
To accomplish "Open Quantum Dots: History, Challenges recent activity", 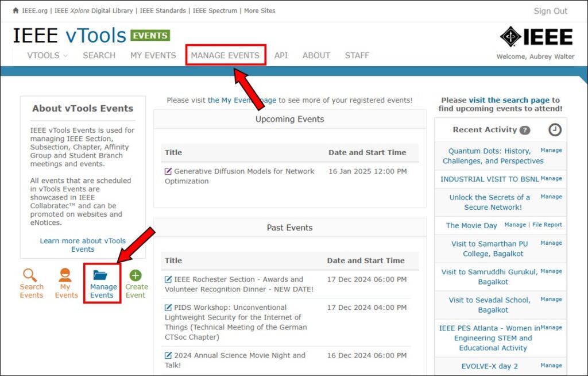I will pyautogui.click(x=493, y=156).
